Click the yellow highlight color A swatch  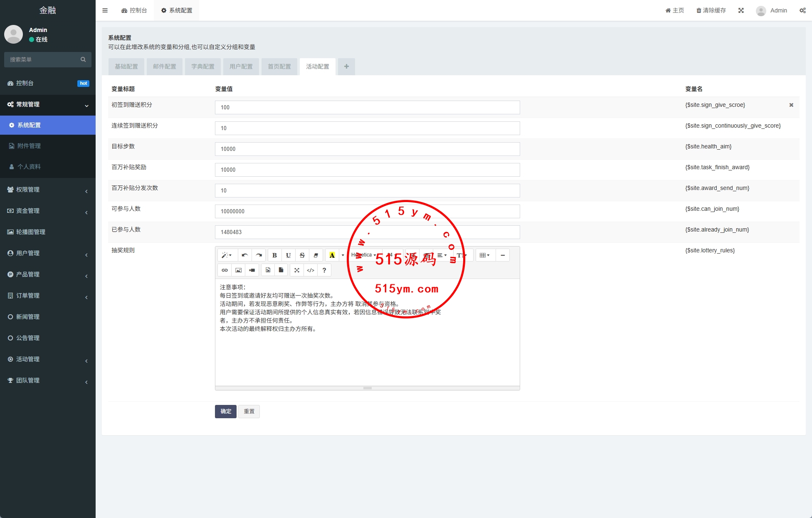332,255
